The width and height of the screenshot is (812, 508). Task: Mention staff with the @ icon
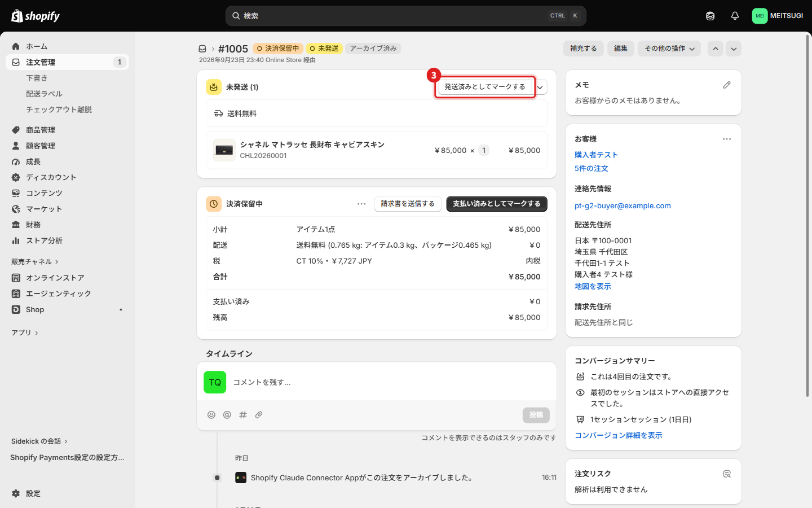[x=227, y=415]
